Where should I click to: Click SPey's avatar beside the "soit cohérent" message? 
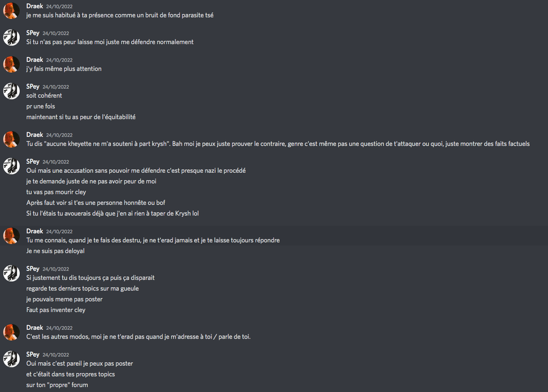(11, 91)
